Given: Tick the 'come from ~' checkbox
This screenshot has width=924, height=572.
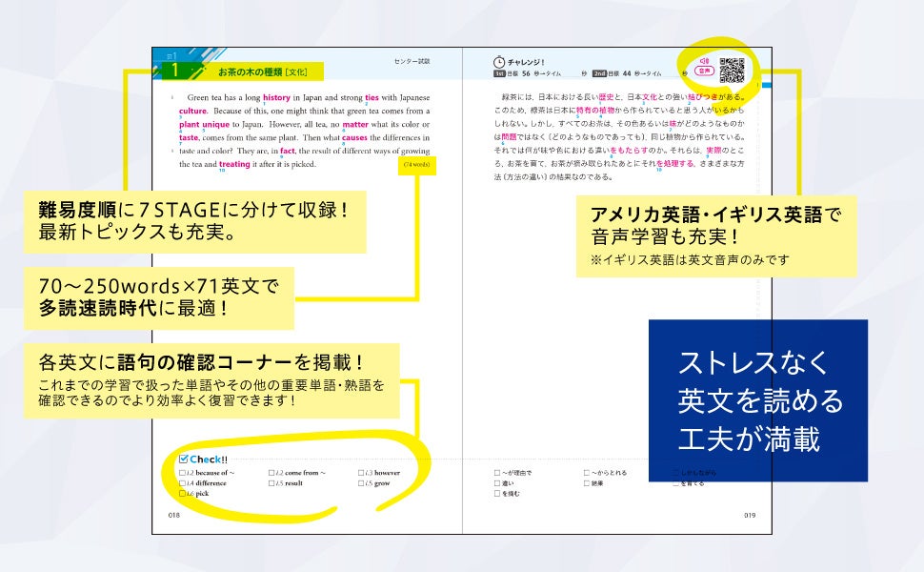Looking at the screenshot, I should pyautogui.click(x=271, y=473).
